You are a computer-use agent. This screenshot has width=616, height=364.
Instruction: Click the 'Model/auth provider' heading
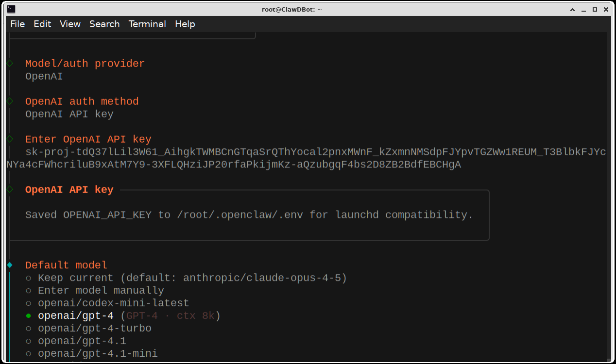click(x=85, y=64)
